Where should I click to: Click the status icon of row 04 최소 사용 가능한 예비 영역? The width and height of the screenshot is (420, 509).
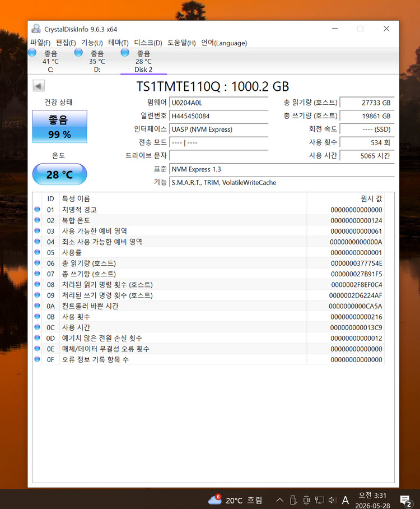[38, 242]
